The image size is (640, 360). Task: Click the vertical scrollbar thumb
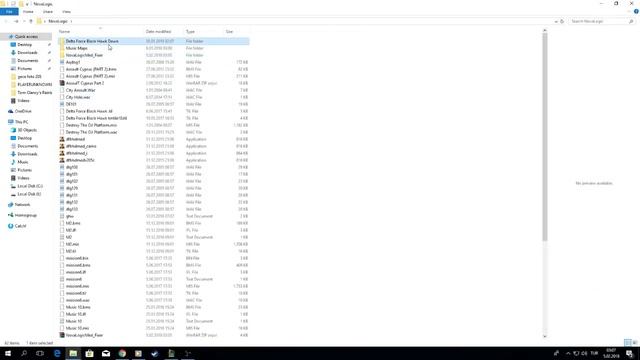(544, 137)
